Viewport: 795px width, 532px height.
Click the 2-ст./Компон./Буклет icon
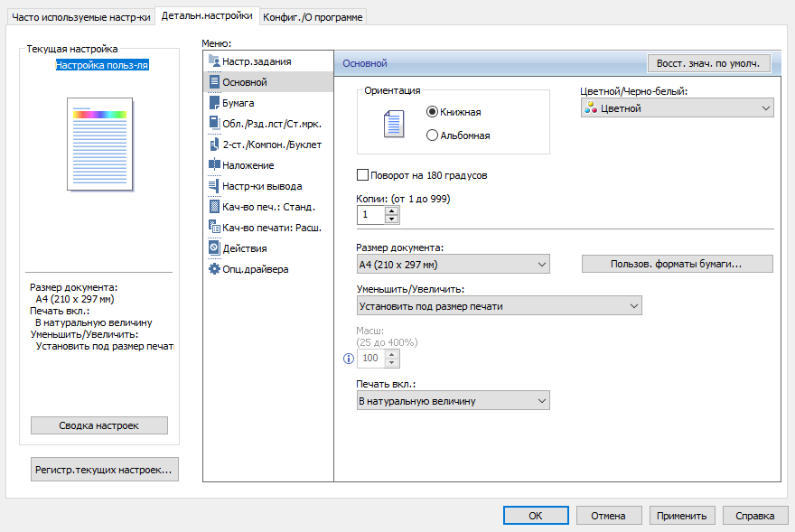point(214,145)
